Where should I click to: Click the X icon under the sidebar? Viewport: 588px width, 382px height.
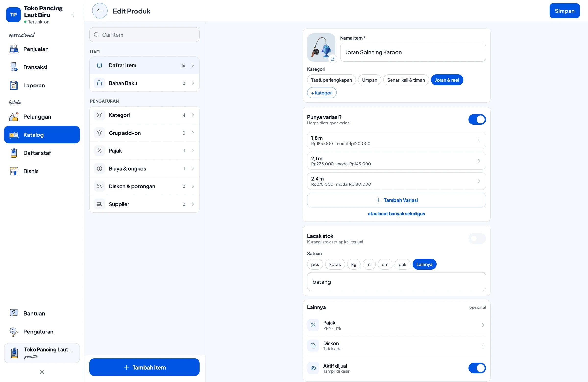(42, 372)
